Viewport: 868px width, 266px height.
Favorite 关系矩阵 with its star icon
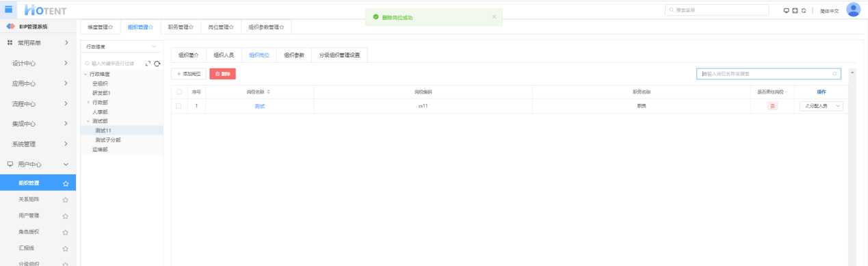coord(66,200)
